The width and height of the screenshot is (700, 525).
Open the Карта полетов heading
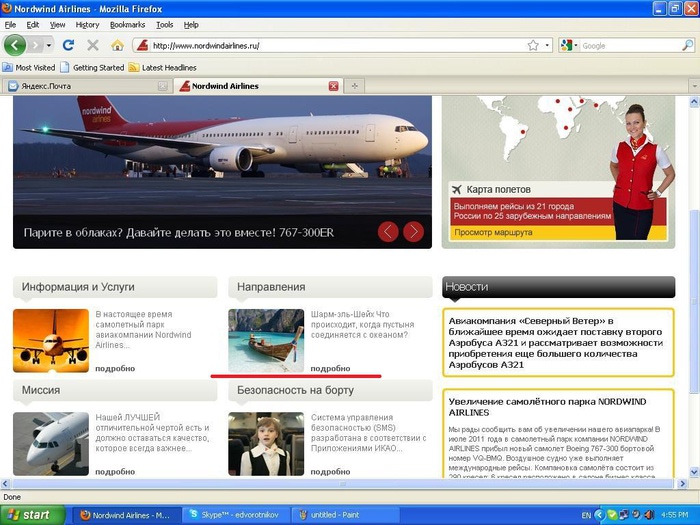point(498,189)
